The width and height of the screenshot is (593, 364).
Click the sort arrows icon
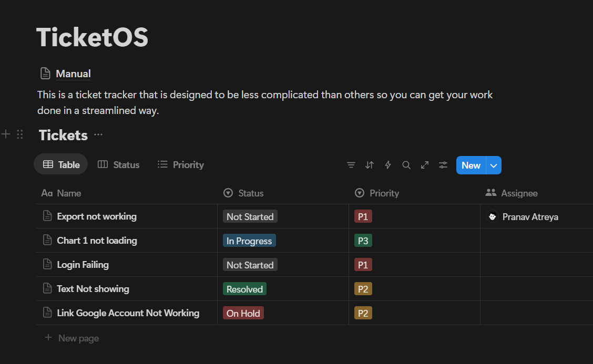(370, 165)
